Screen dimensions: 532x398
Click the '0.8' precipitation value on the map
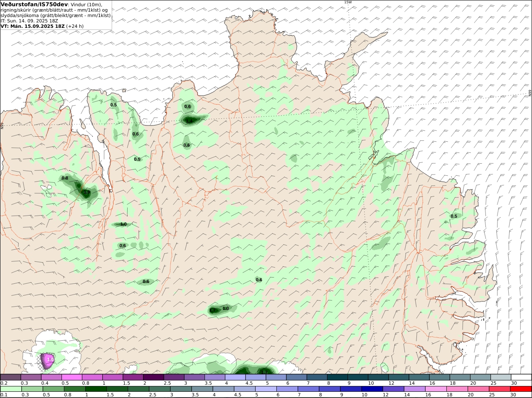pos(65,178)
